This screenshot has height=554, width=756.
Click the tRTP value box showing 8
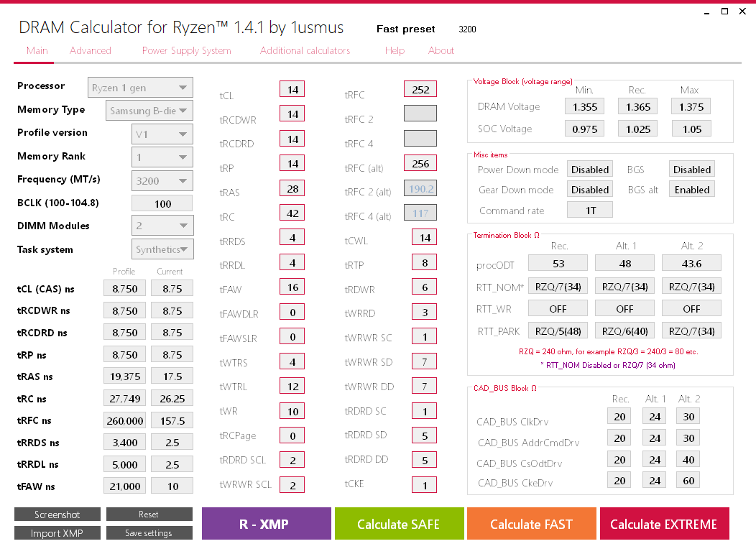[x=424, y=263]
